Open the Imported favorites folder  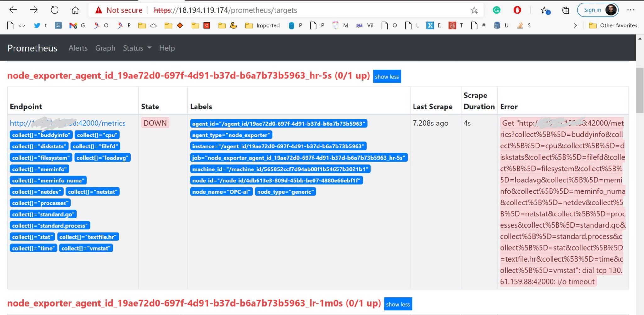click(262, 25)
